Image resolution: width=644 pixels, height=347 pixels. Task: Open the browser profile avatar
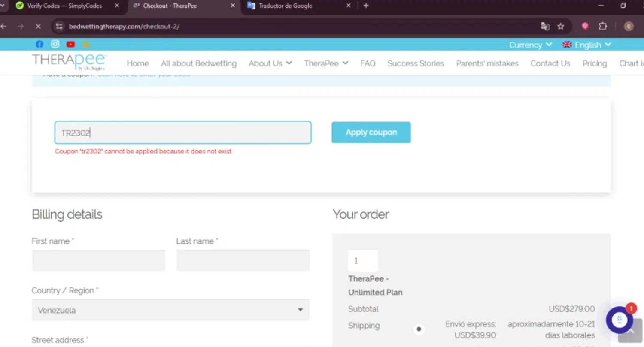click(629, 26)
